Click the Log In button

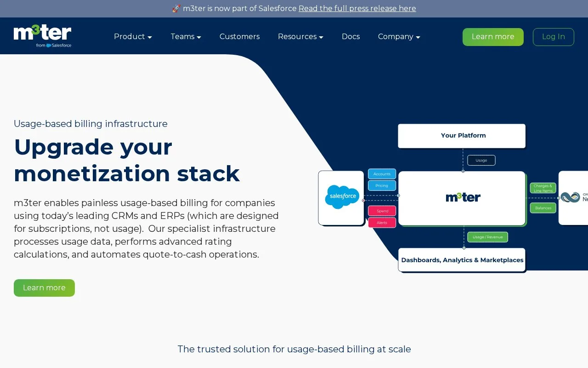pyautogui.click(x=554, y=37)
